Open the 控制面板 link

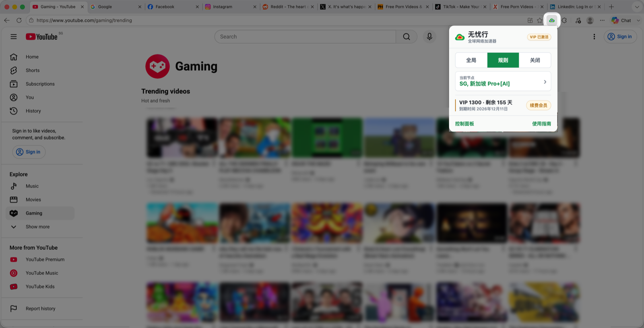pos(464,124)
